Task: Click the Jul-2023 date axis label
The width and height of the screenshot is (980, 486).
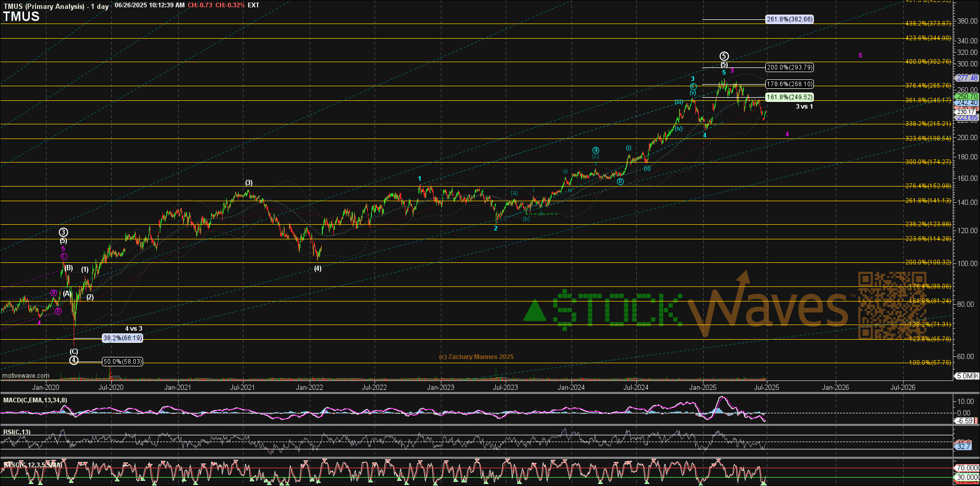Action: [505, 387]
